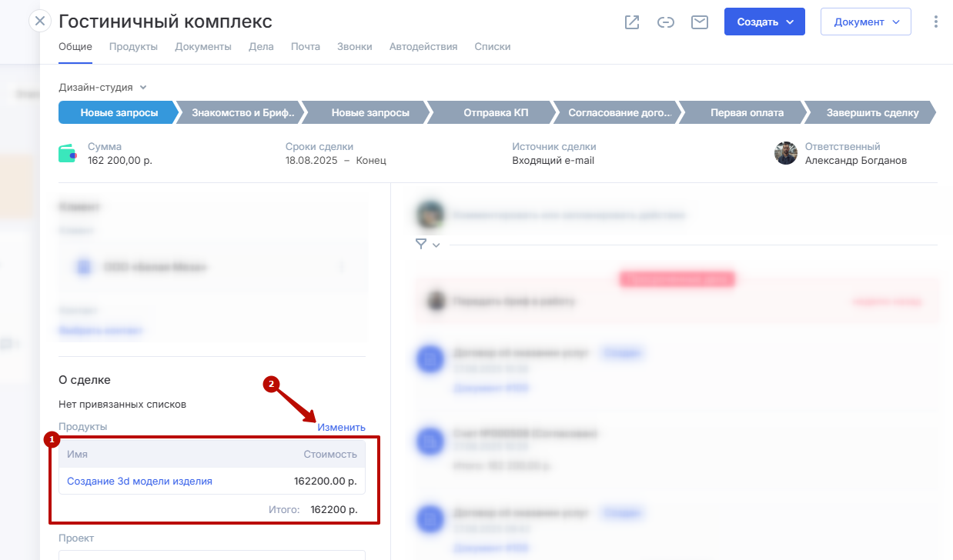
Task: Open product Создание 3d модели изделия
Action: (139, 482)
